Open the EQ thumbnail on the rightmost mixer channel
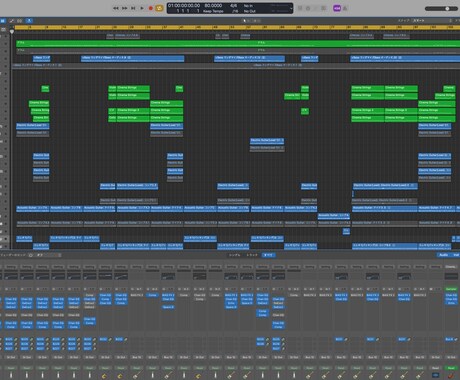Viewport: 460px width, 380px height. coord(451,276)
